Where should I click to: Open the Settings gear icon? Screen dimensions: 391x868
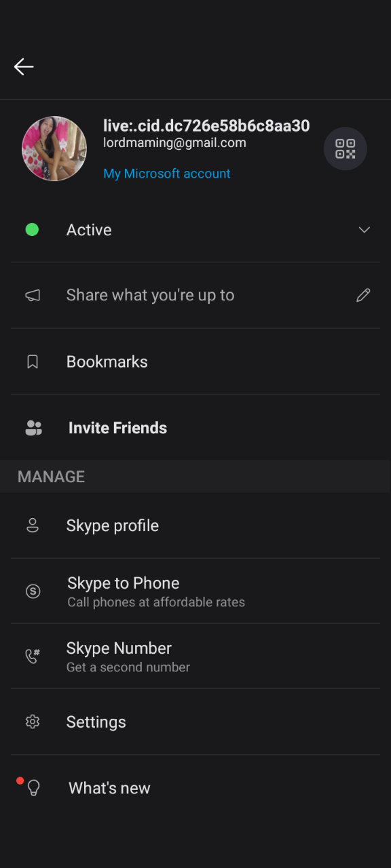33,722
